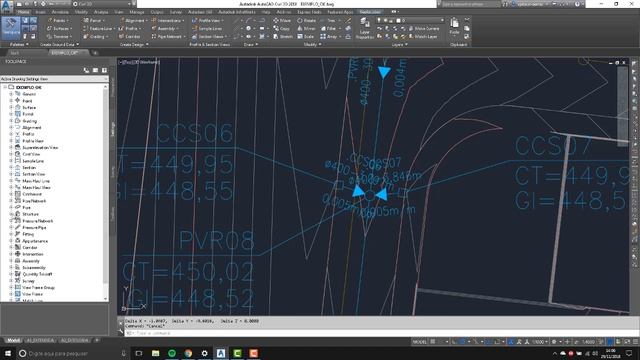Open the Traverse dropdown in ribbon

[x=60, y=36]
